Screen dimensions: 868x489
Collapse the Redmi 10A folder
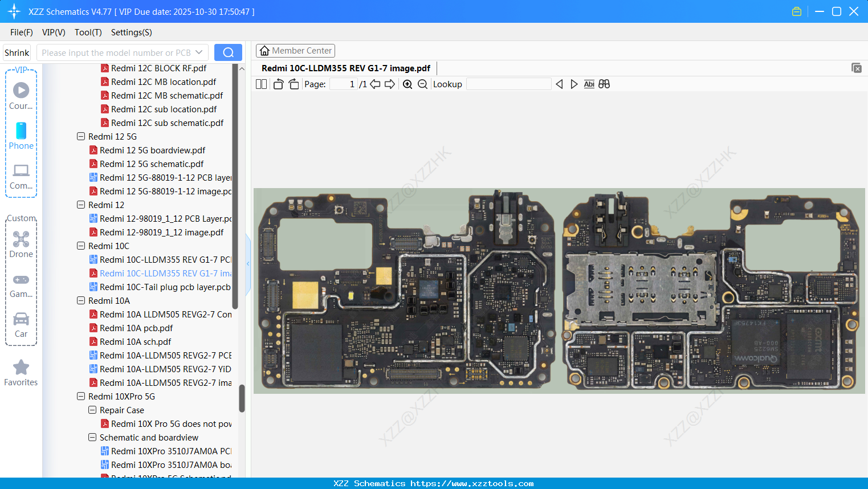[x=81, y=301]
